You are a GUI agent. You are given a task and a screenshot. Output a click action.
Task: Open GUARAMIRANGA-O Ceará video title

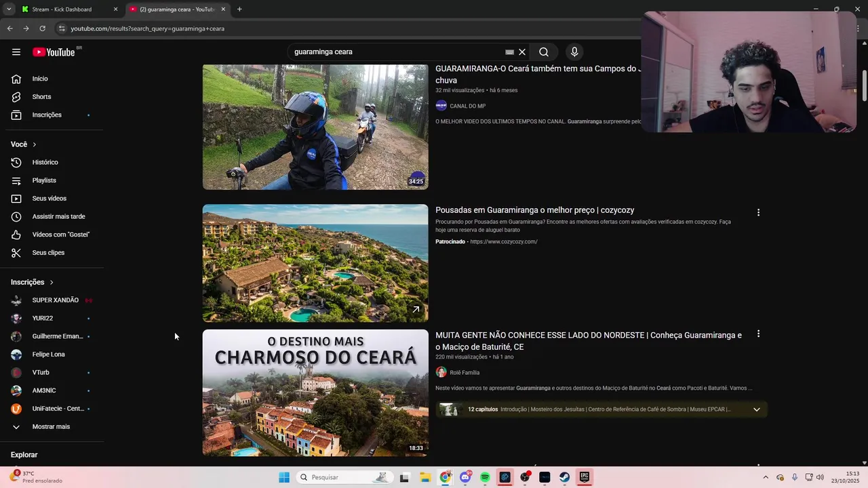pos(538,74)
